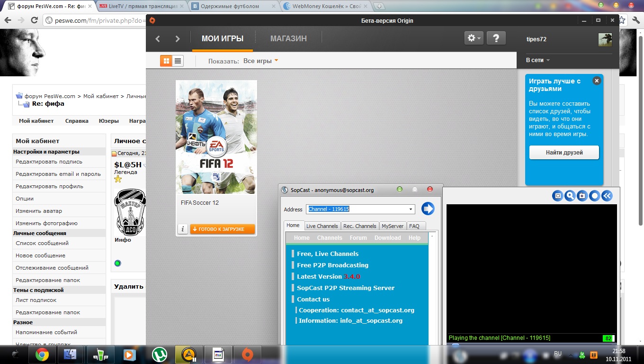Click the tipes72 username in Origin
Viewport: 644px width, 364px height.
coord(537,39)
